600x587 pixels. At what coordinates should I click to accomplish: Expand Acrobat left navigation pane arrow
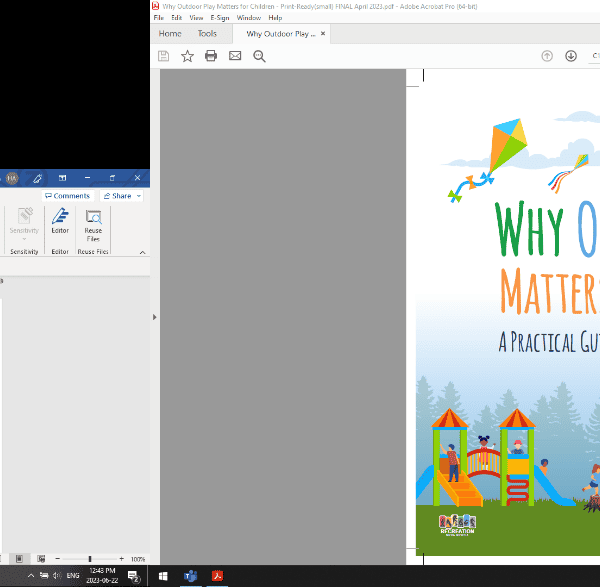[x=154, y=317]
